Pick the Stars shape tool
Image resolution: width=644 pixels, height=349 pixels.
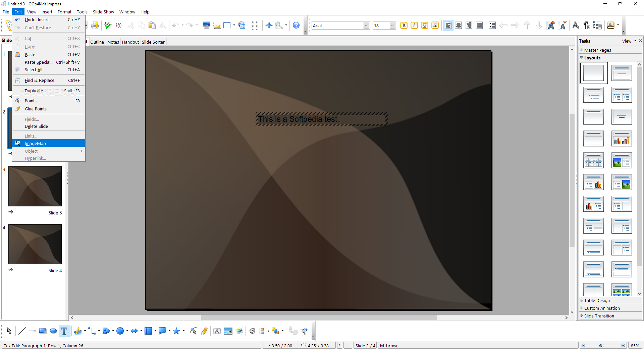(176, 331)
